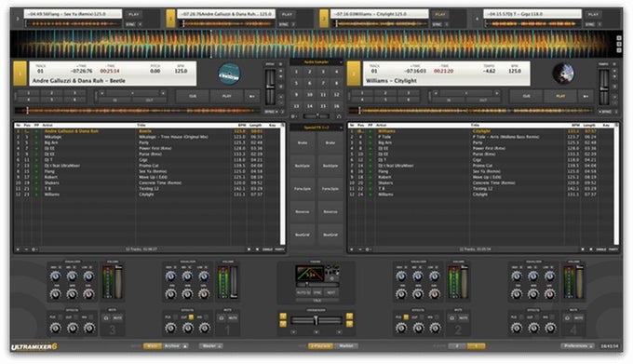Toggle PARTY mode on left playlist
Viewport: 633px width, 364px height.
279,249
